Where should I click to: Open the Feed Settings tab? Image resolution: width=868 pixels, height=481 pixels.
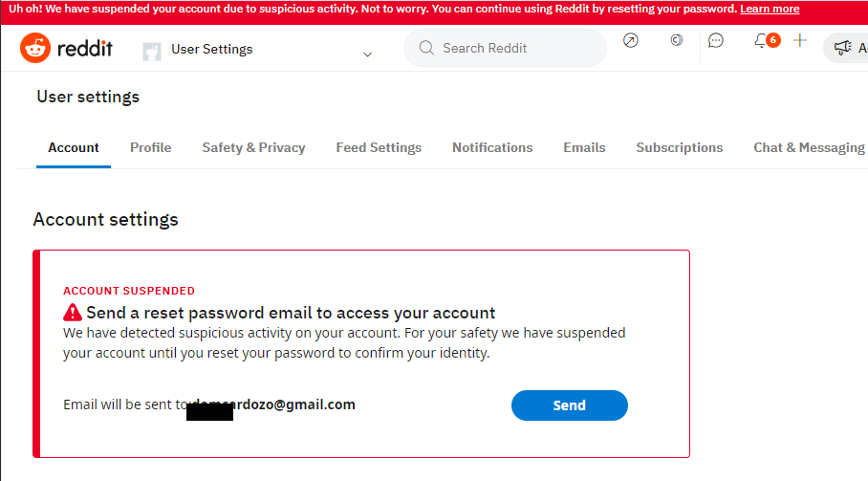point(379,148)
